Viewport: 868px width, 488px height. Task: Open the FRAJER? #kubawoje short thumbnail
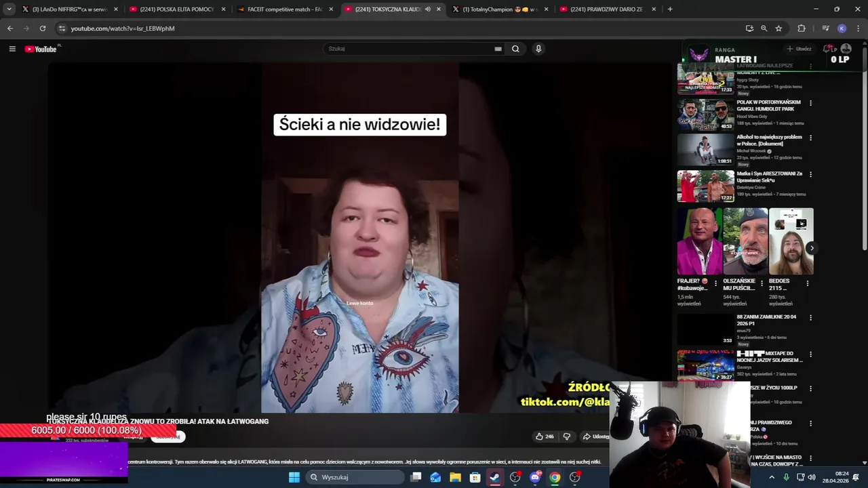tap(700, 241)
